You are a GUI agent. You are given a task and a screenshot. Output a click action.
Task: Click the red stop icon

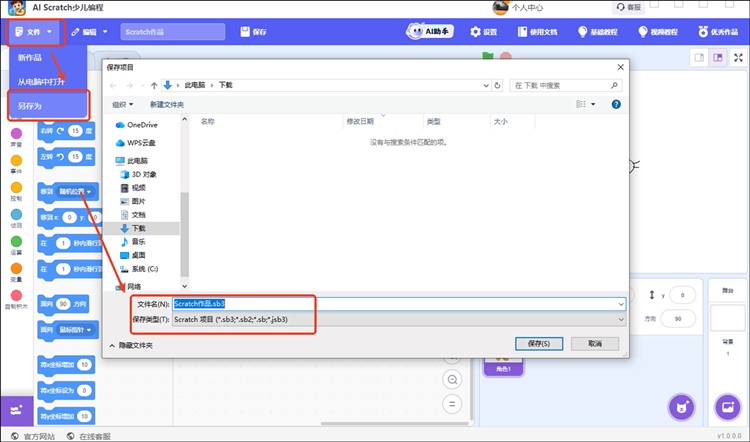point(506,56)
